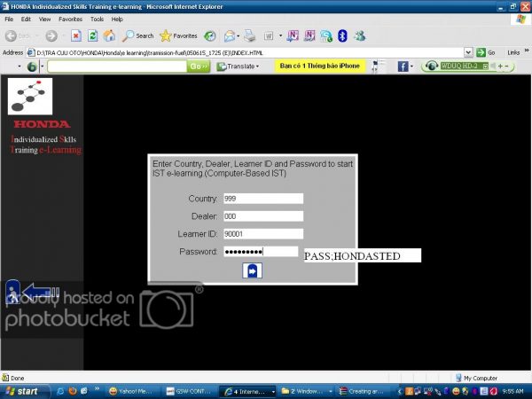Click the green Go arrow button

pos(481,52)
